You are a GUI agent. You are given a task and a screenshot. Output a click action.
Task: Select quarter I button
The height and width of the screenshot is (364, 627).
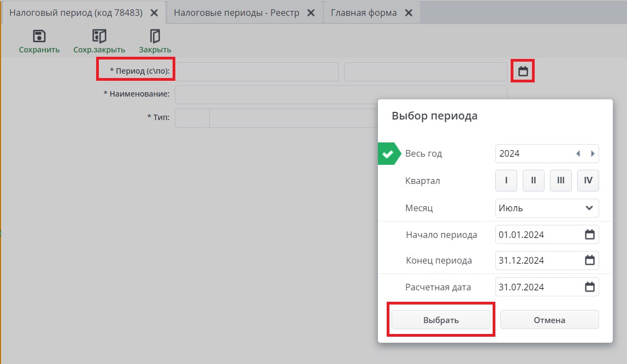point(506,181)
